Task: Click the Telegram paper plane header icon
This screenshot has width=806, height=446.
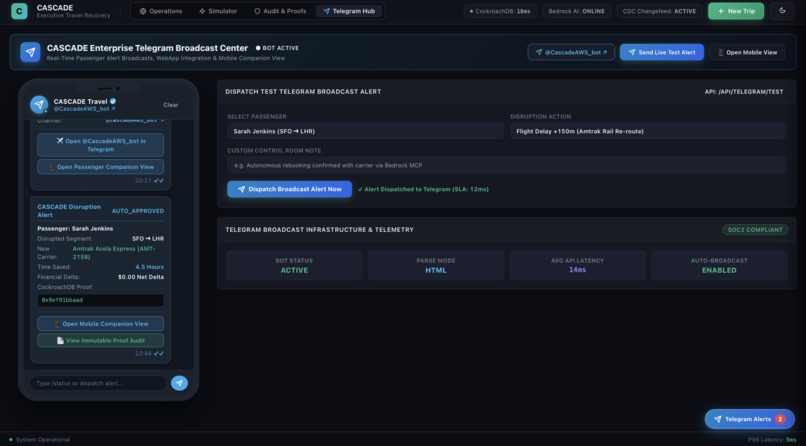Action: [x=30, y=52]
